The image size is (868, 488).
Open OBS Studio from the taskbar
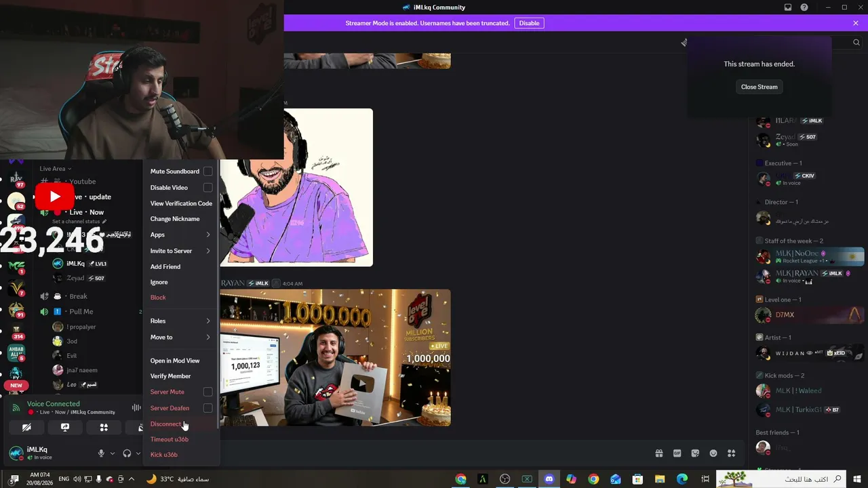(x=505, y=479)
